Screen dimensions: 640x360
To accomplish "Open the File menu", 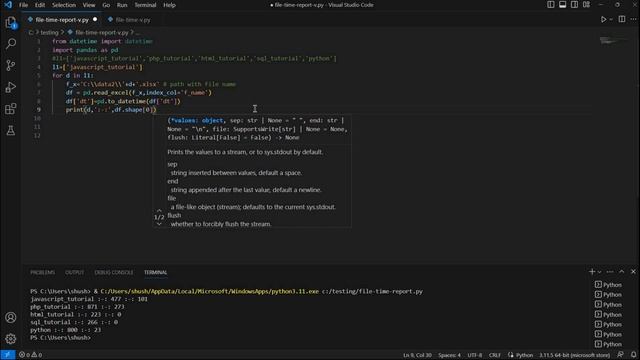I will pos(24,5).
